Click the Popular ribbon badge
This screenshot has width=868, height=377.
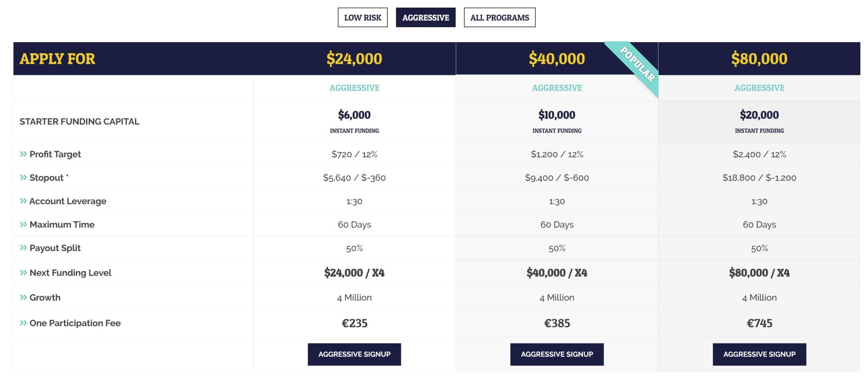click(x=637, y=64)
